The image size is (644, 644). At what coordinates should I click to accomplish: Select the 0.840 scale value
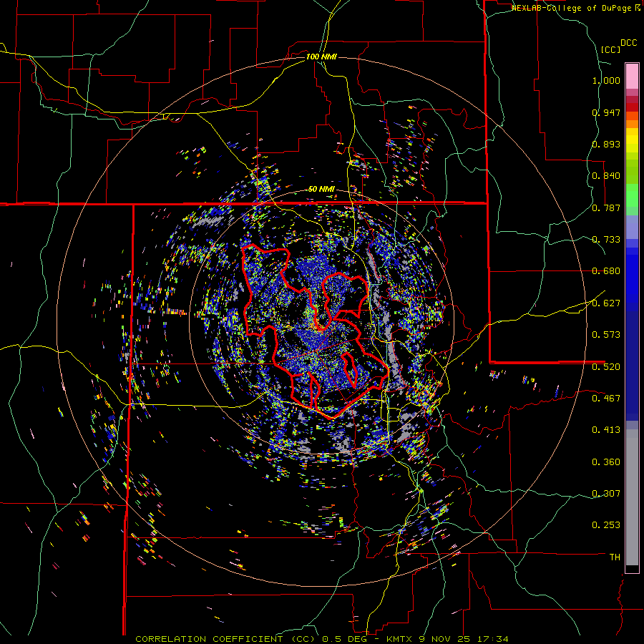point(606,175)
